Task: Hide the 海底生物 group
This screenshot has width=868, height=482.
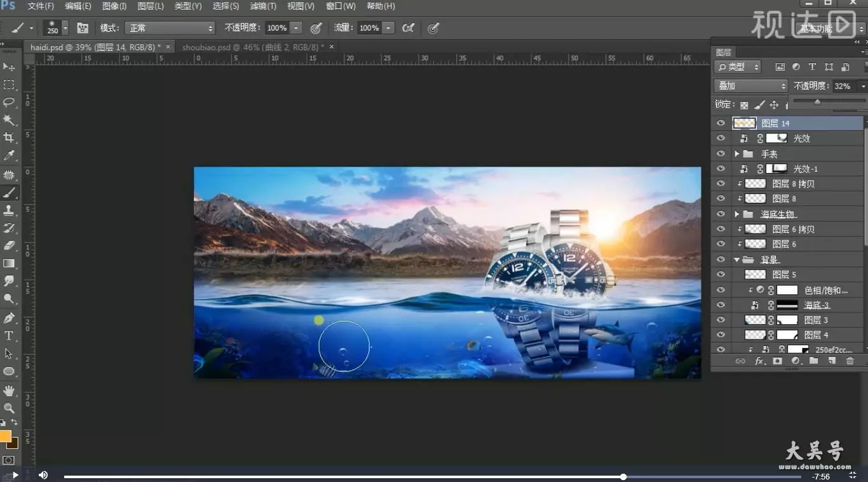Action: pyautogui.click(x=721, y=214)
